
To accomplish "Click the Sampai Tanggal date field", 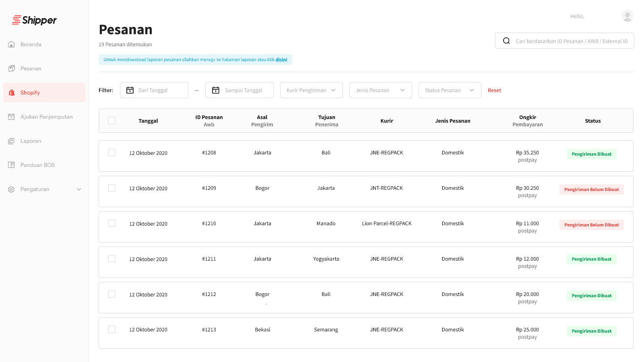I will (x=239, y=90).
